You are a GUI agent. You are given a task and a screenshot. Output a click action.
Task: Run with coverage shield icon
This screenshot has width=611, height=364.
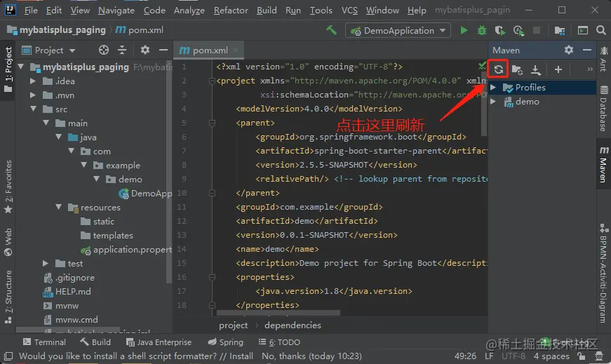(x=499, y=30)
